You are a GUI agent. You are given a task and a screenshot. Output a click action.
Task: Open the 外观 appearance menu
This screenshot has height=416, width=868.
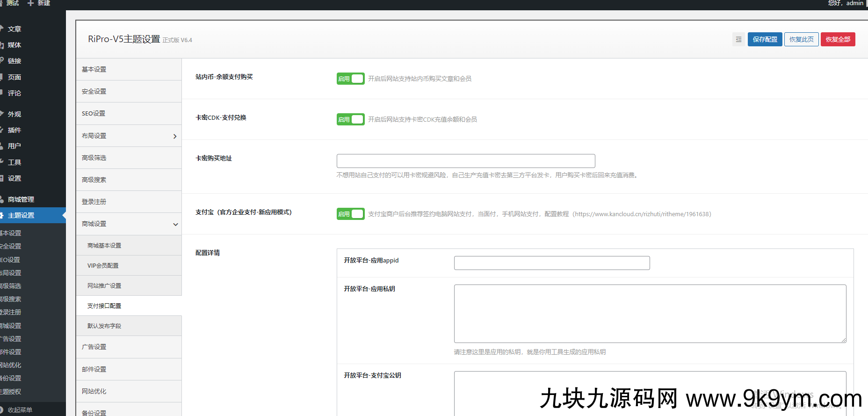[14, 114]
